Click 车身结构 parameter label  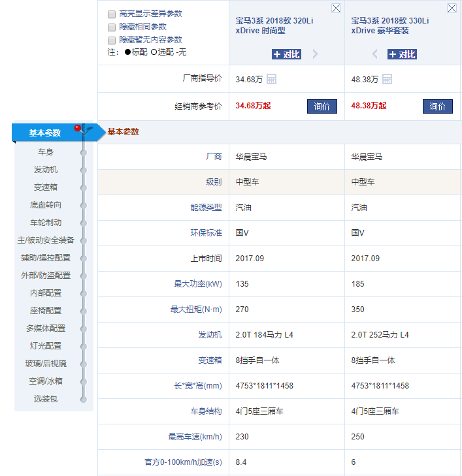(206, 411)
